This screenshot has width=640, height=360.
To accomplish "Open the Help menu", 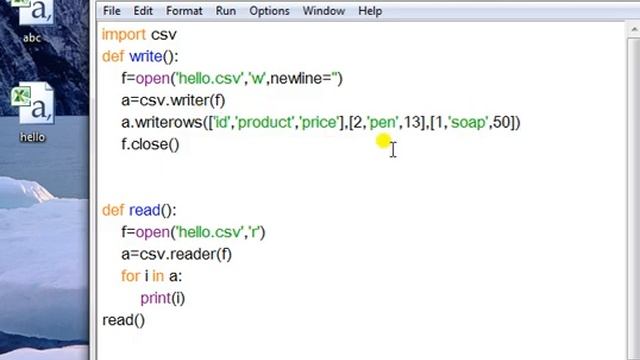I will (370, 11).
